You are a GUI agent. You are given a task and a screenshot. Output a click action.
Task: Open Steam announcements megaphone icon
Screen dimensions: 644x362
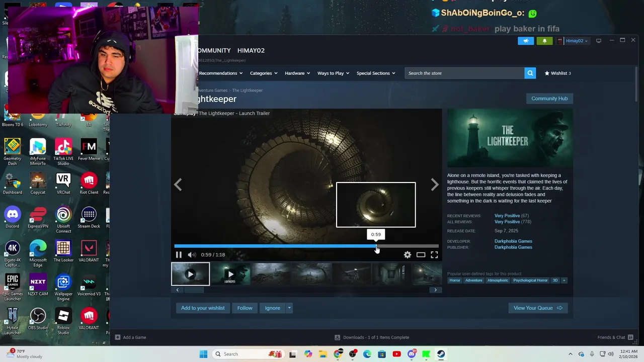pyautogui.click(x=526, y=41)
